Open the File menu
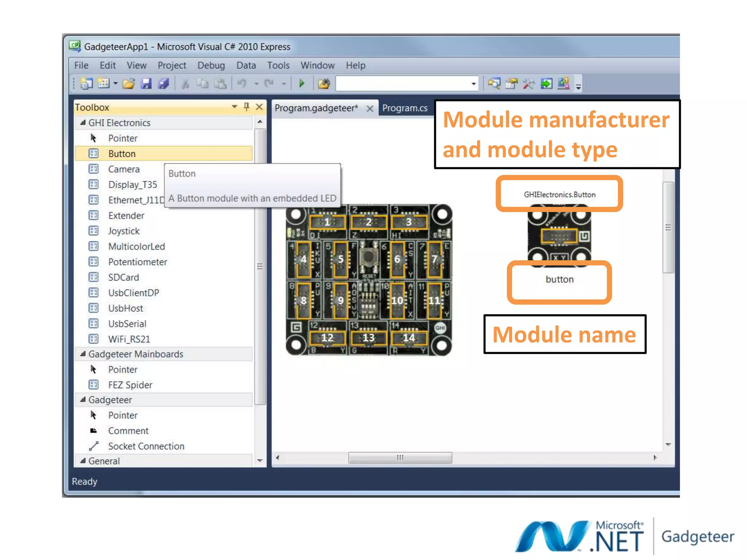The image size is (747, 560). tap(81, 65)
